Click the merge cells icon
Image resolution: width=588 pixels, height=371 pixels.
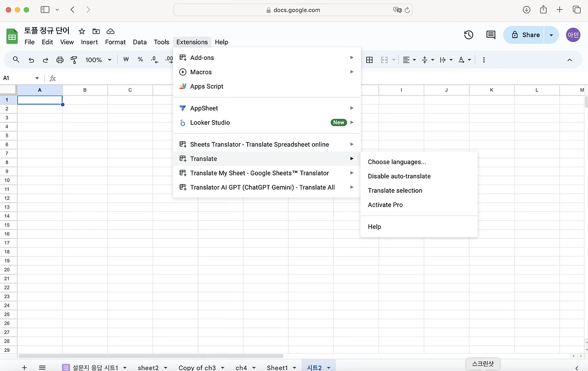(x=384, y=60)
